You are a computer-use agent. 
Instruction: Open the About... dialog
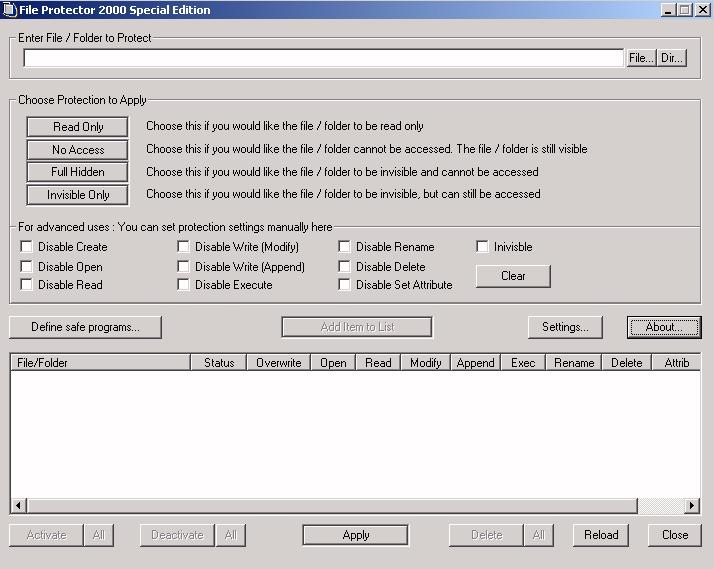(x=664, y=327)
